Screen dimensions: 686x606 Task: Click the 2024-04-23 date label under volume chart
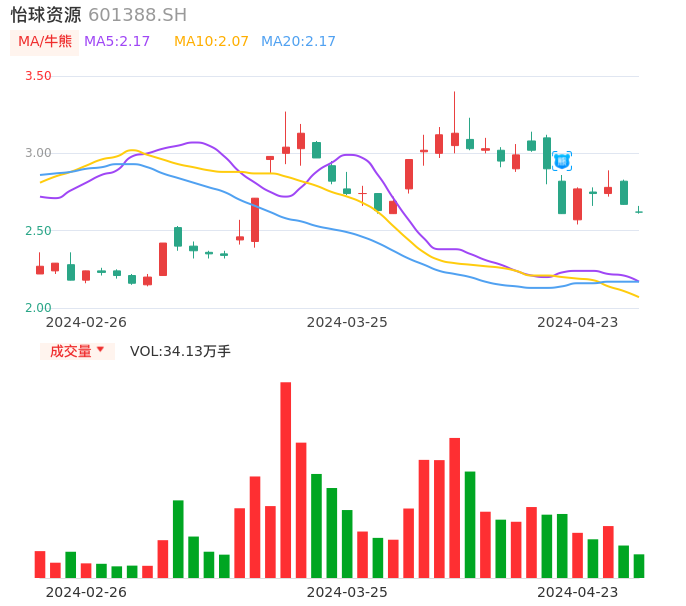pos(578,592)
